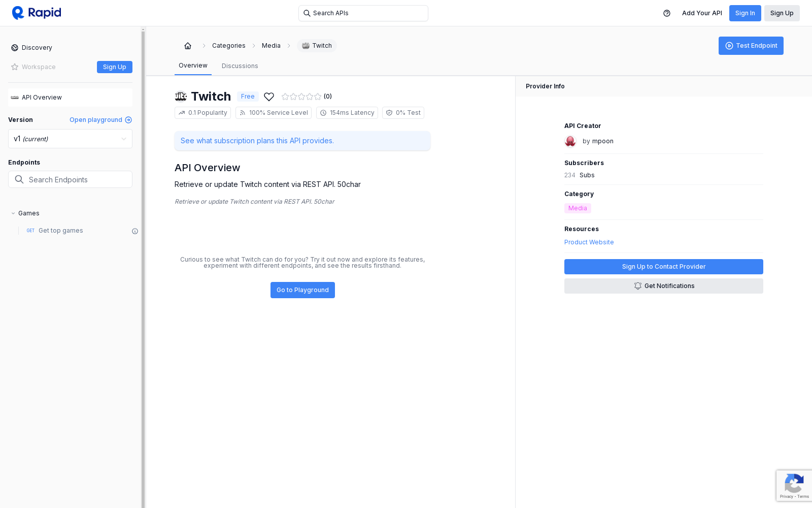Image resolution: width=812 pixels, height=508 pixels.
Task: Open the v1 (current) version dropdown
Action: tap(70, 139)
